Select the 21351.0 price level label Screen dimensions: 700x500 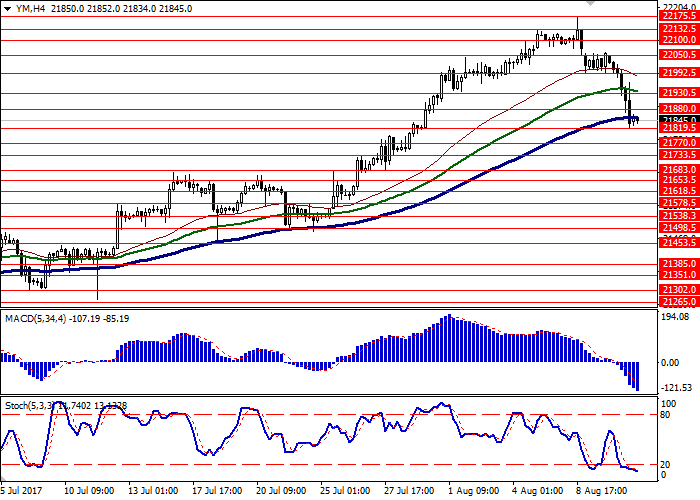coord(679,275)
